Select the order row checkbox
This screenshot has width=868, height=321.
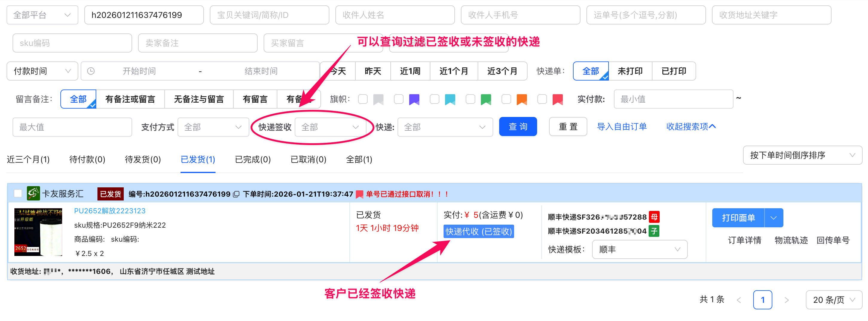click(x=18, y=194)
